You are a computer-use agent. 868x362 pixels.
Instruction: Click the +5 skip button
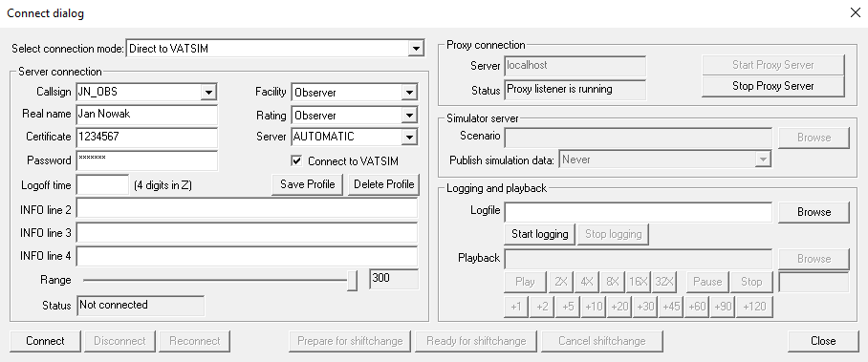tap(568, 307)
